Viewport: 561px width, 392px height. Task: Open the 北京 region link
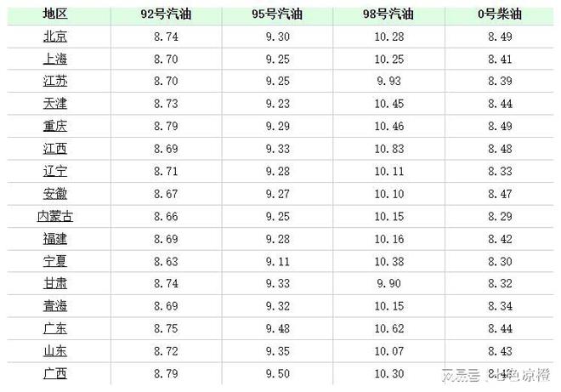[x=55, y=37]
